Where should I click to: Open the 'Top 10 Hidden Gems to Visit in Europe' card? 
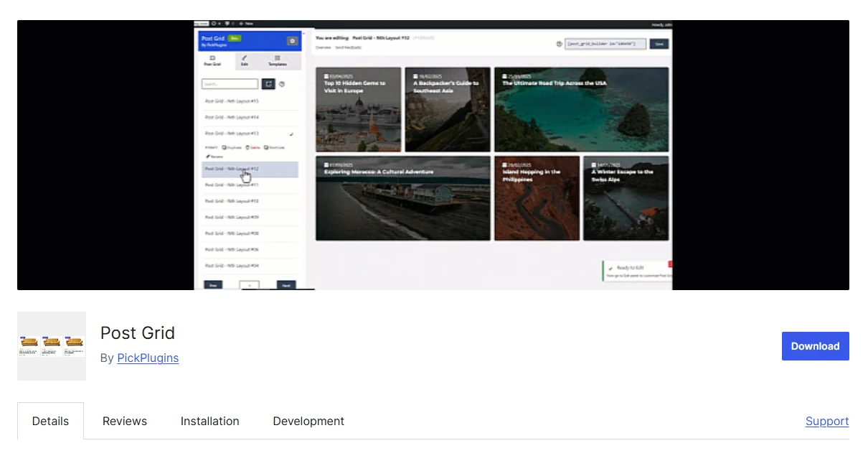click(359, 109)
